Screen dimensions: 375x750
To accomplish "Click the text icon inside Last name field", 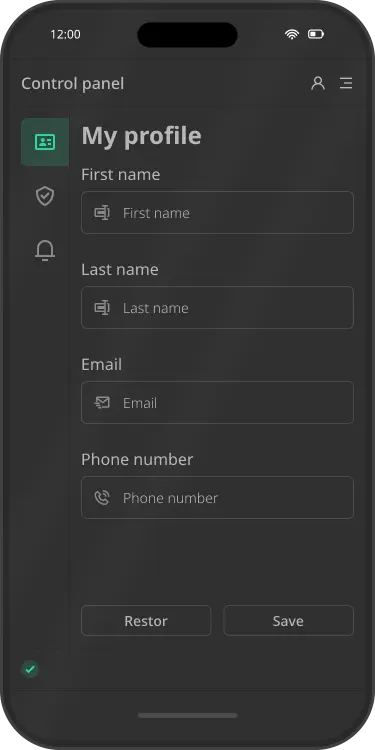I will 102,308.
